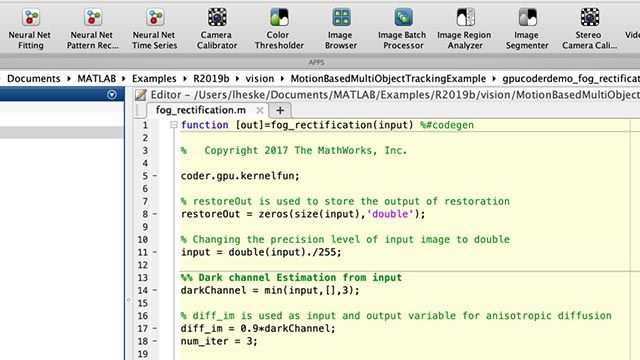
Task: Launch the Camera Calibrator app
Action: click(217, 29)
